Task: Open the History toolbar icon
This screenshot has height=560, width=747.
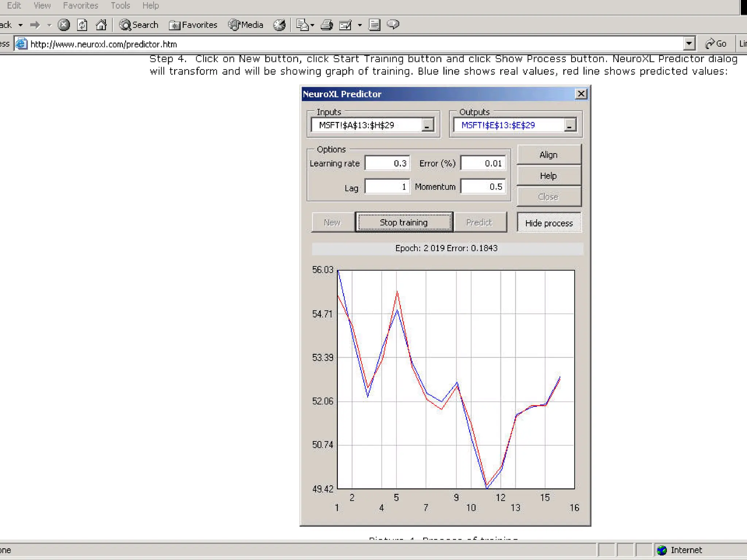Action: coord(279,25)
